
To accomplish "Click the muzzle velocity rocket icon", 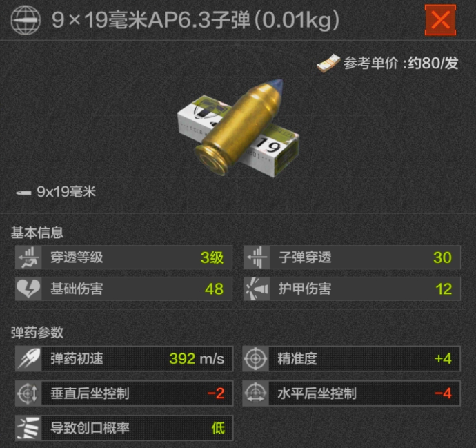I will [28, 359].
